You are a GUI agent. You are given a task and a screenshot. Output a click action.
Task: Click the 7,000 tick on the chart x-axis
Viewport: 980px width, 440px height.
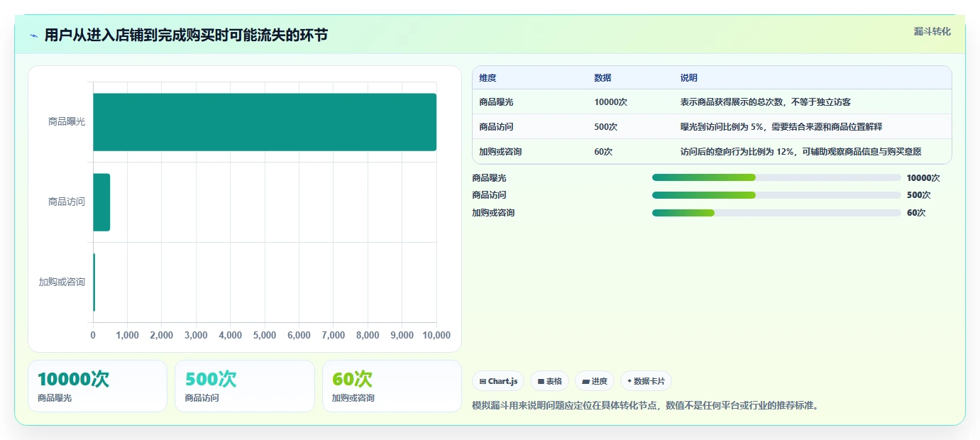[334, 335]
